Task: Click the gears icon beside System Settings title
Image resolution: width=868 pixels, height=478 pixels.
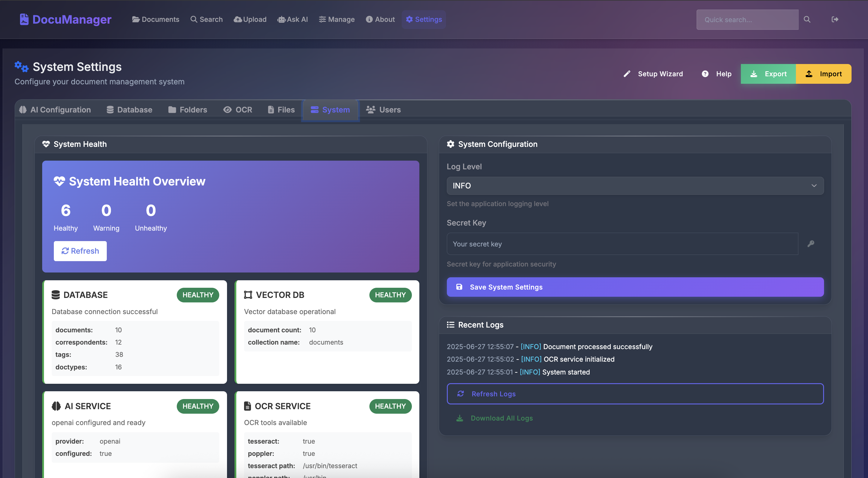Action: (22, 66)
